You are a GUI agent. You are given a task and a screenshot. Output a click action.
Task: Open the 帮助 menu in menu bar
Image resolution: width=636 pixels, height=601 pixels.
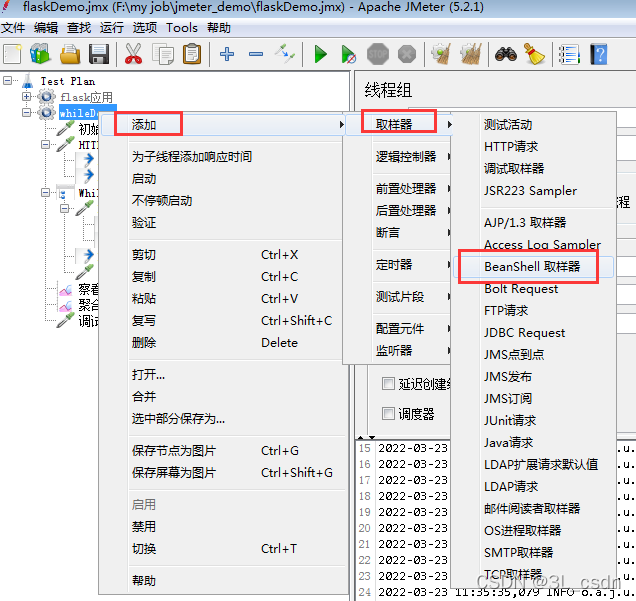[x=219, y=28]
